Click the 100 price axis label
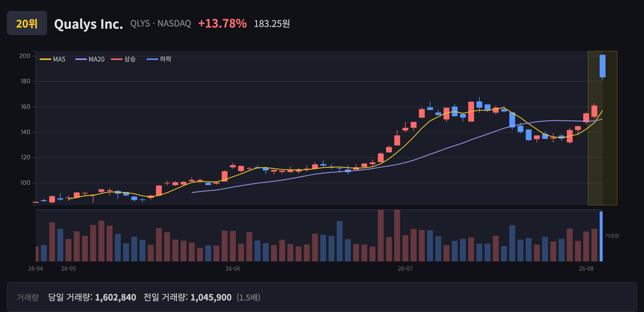The height and width of the screenshot is (312, 644). [x=25, y=183]
